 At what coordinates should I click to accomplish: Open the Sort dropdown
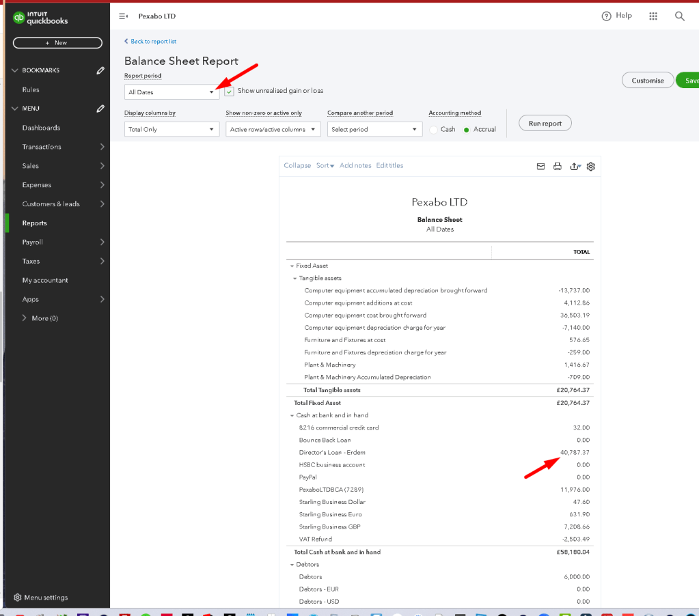pyautogui.click(x=325, y=165)
